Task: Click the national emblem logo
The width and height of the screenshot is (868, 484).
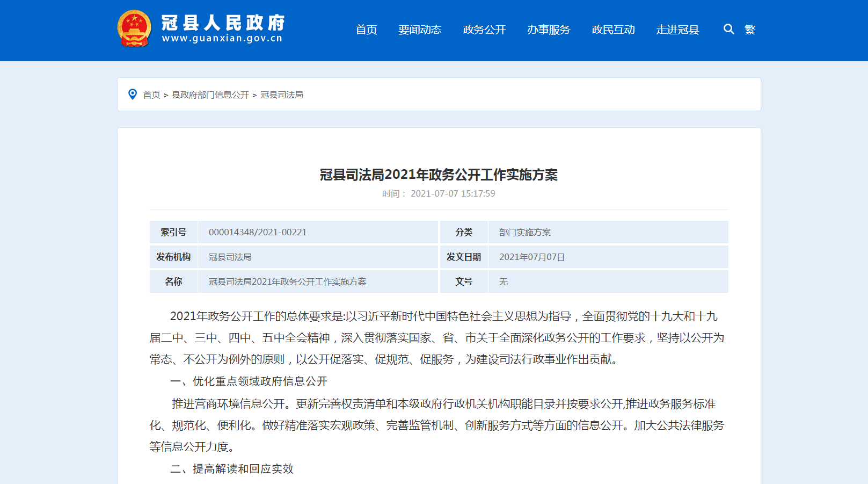Action: coord(134,28)
